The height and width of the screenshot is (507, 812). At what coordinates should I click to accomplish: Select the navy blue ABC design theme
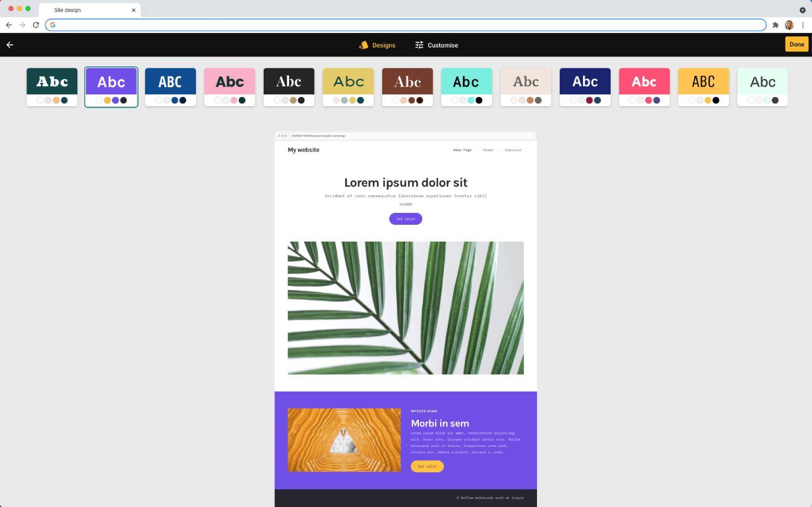pyautogui.click(x=170, y=87)
